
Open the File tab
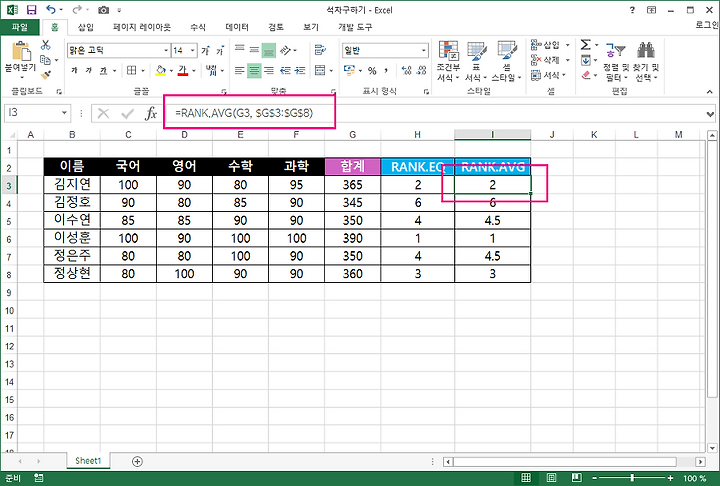click(x=20, y=27)
